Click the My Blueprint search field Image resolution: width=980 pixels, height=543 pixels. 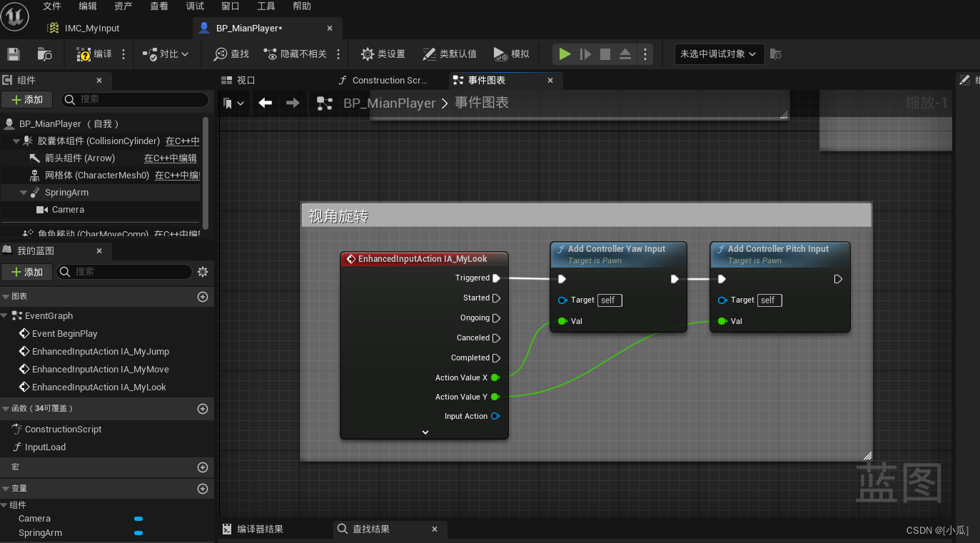(124, 272)
